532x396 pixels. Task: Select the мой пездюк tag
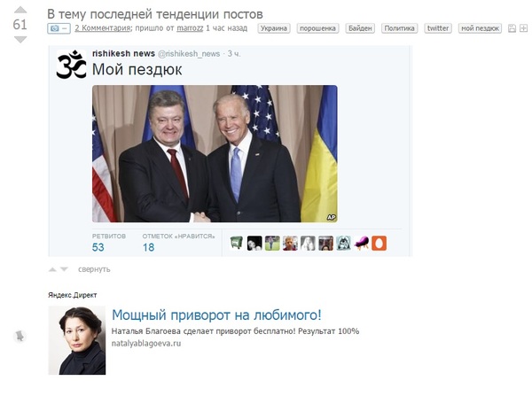click(x=480, y=28)
